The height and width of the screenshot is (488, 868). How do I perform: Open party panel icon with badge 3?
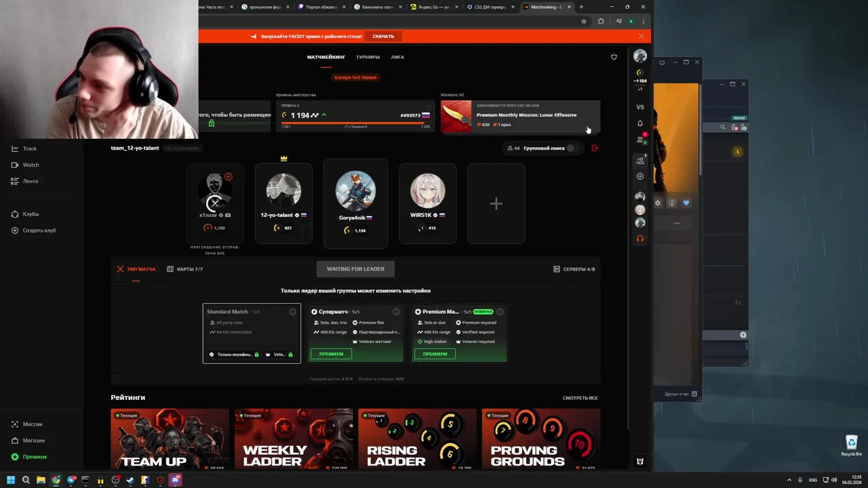(640, 161)
